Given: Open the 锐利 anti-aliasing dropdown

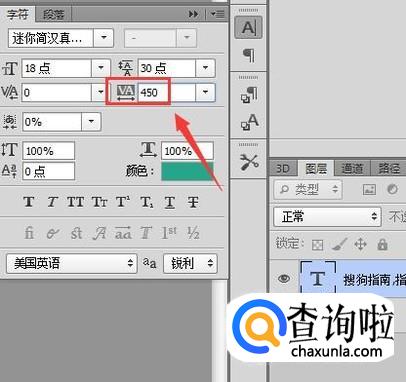Looking at the screenshot, I should [x=190, y=264].
